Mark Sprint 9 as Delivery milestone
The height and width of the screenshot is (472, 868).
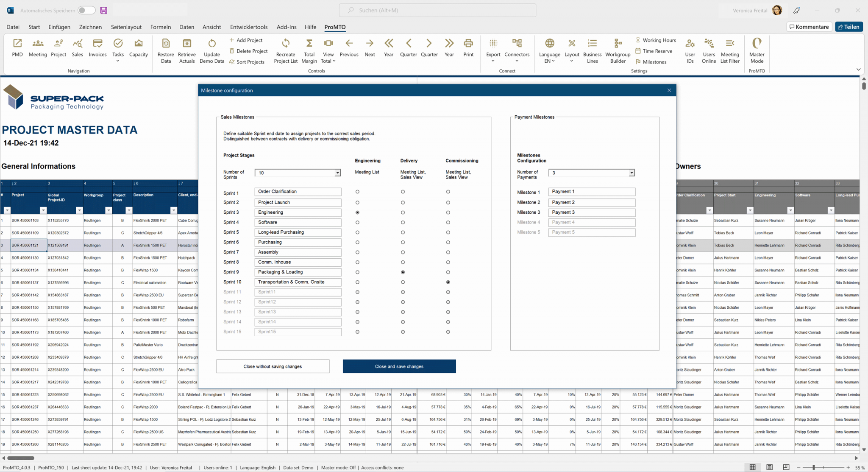(x=403, y=272)
